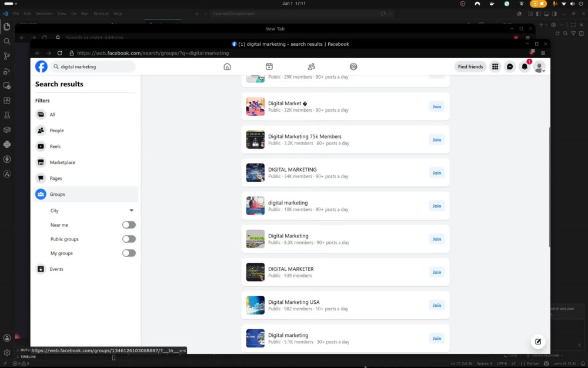588x368 pixels.
Task: Click the Facebook logo icon
Action: tap(41, 66)
